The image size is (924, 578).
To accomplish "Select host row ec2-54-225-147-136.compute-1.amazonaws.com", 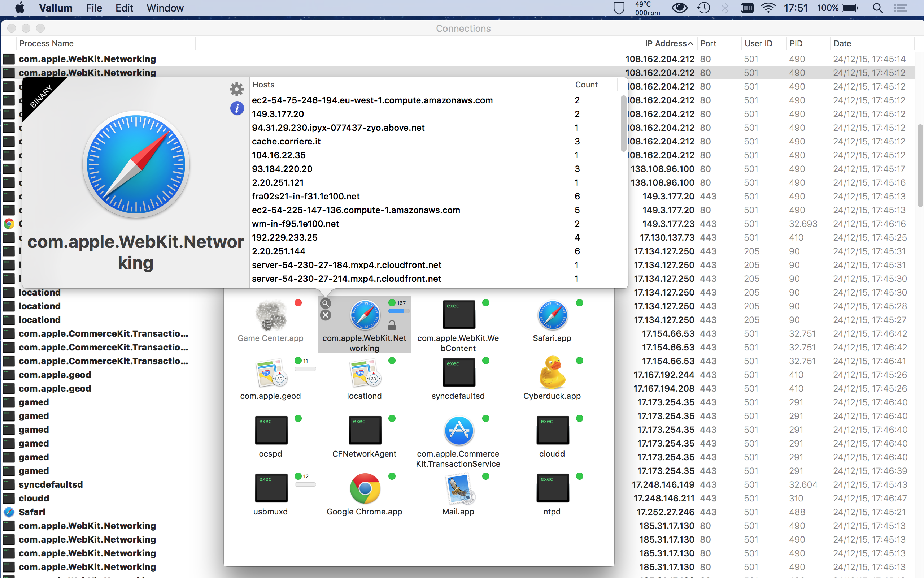I will [x=435, y=210].
